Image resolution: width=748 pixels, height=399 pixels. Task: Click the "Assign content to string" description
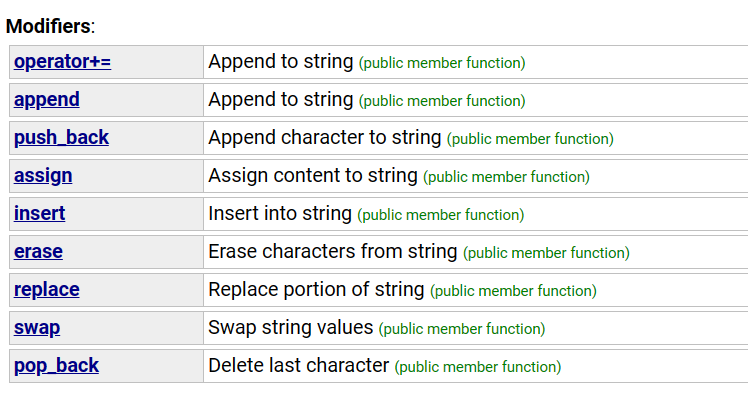pyautogui.click(x=313, y=176)
